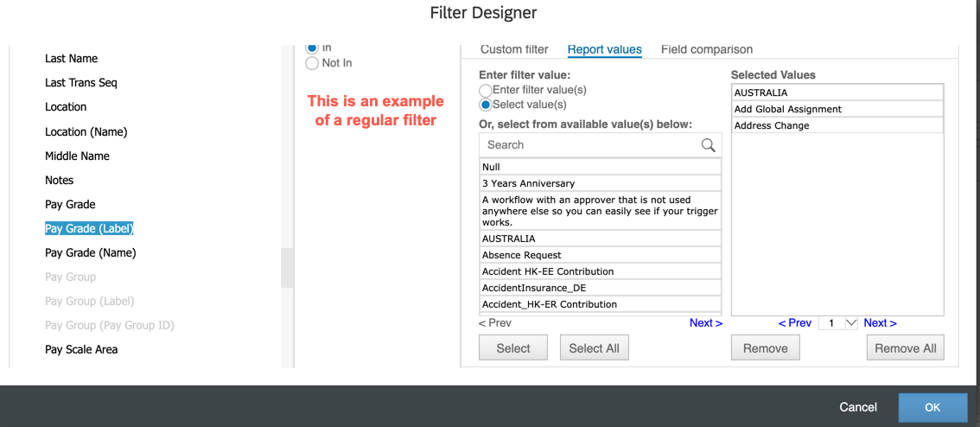Viewport: 980px width, 427px height.
Task: Select the Not In radio button
Action: [311, 63]
